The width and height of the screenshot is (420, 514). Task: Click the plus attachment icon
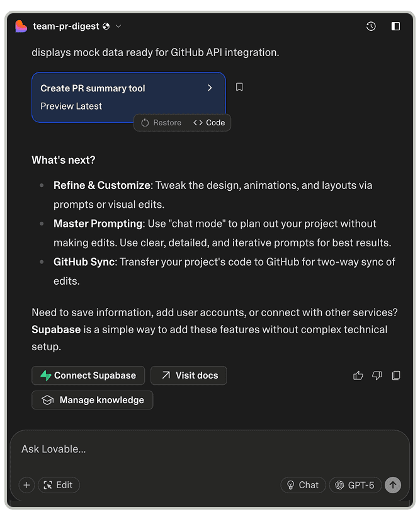pos(26,485)
